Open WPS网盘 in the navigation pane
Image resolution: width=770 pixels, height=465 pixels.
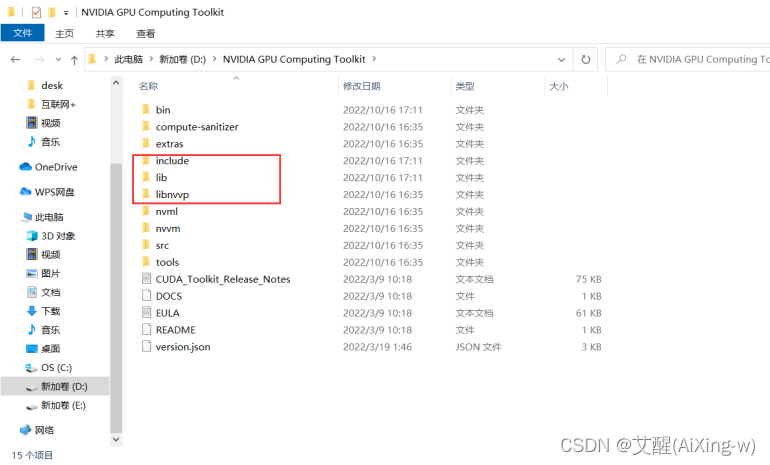point(47,192)
